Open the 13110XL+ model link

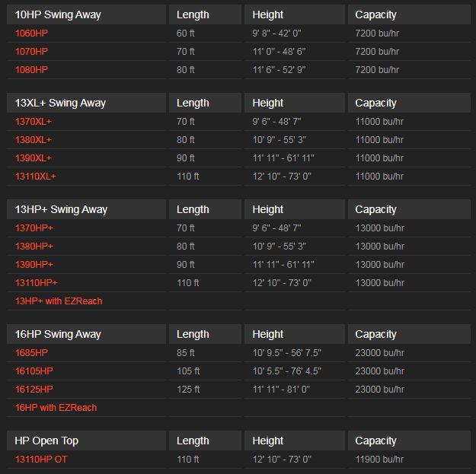click(36, 177)
